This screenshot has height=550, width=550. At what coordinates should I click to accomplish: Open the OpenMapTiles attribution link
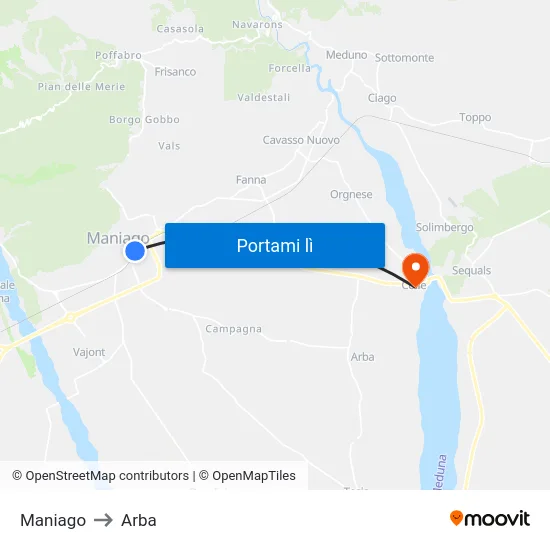[247, 476]
